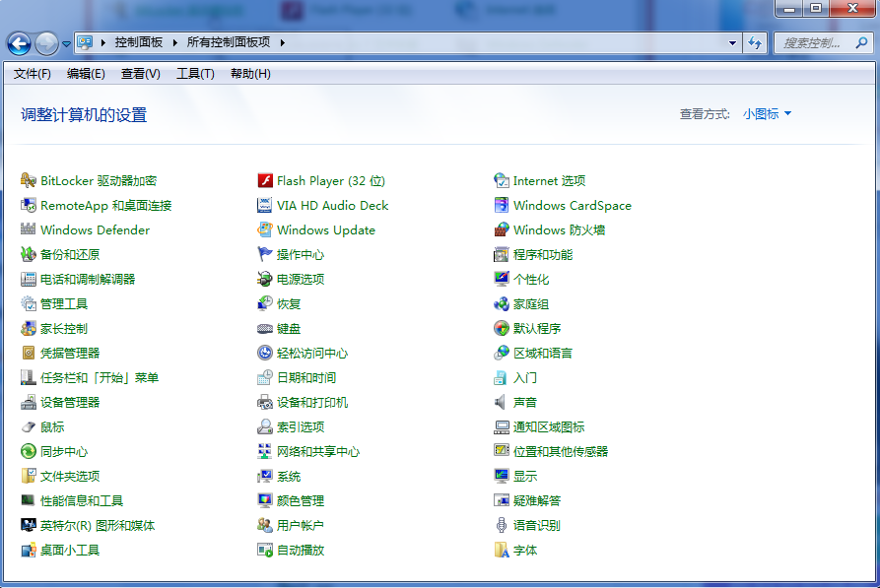This screenshot has height=588, width=880.
Task: Click the Windows Update icon
Action: click(265, 230)
